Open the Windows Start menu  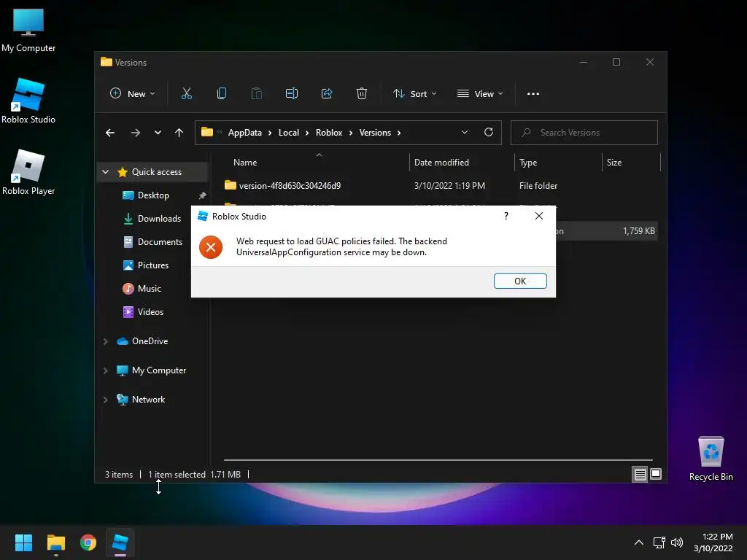[23, 542]
